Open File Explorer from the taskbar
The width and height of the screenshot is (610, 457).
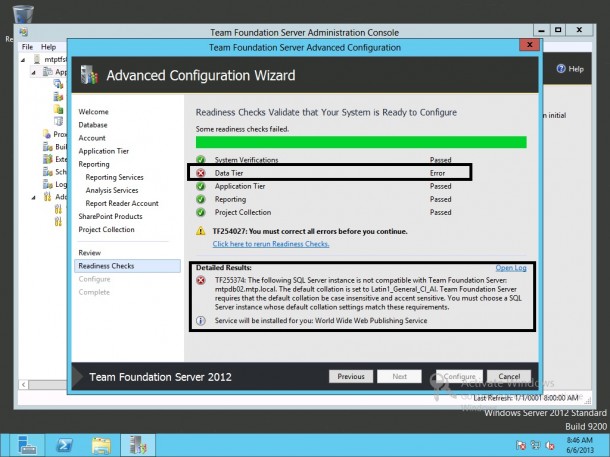pos(101,445)
